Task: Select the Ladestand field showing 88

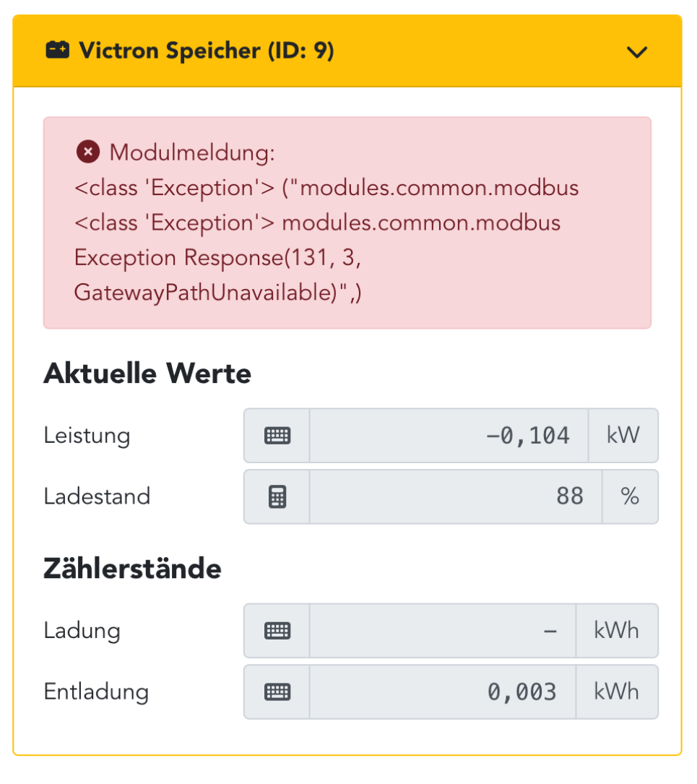Action: [455, 496]
